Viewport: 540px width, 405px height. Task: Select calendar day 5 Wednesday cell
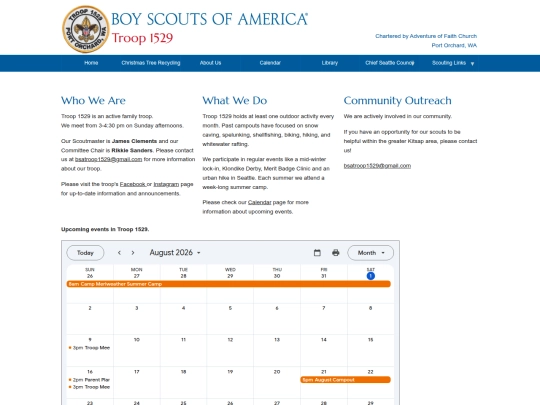(x=230, y=319)
